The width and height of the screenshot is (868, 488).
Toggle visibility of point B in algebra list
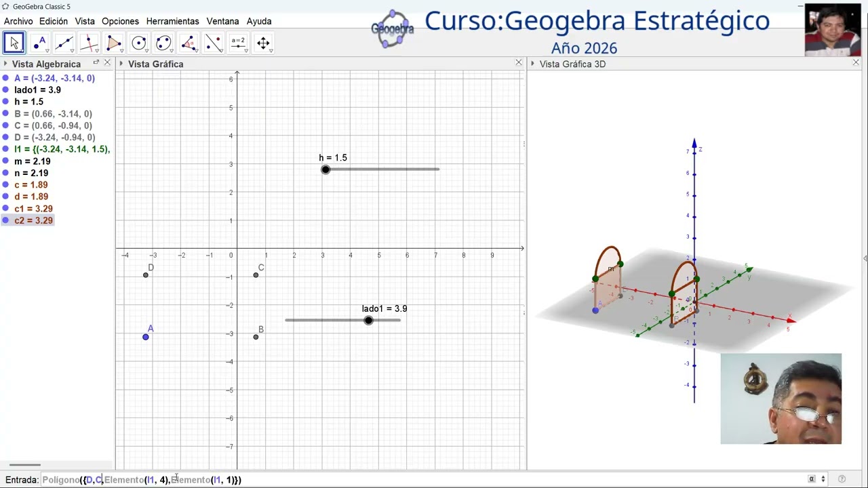tap(6, 114)
